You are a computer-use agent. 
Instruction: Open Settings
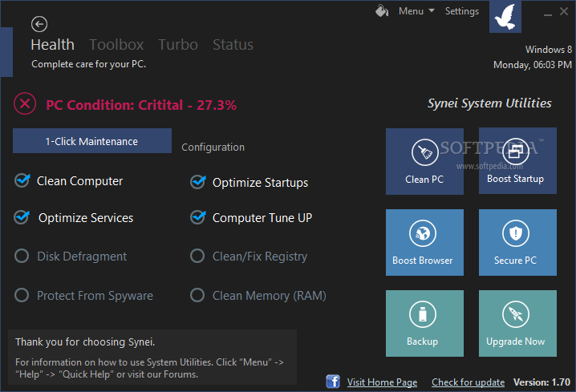click(x=462, y=11)
